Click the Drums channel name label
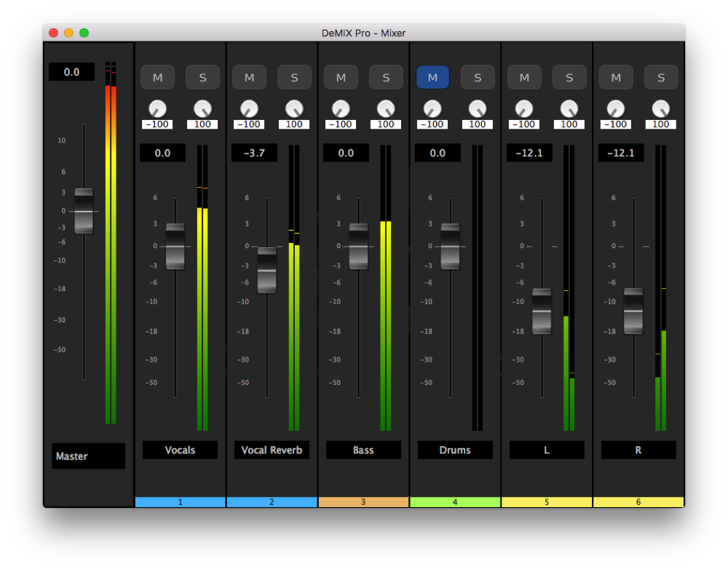The image size is (728, 569). [455, 450]
